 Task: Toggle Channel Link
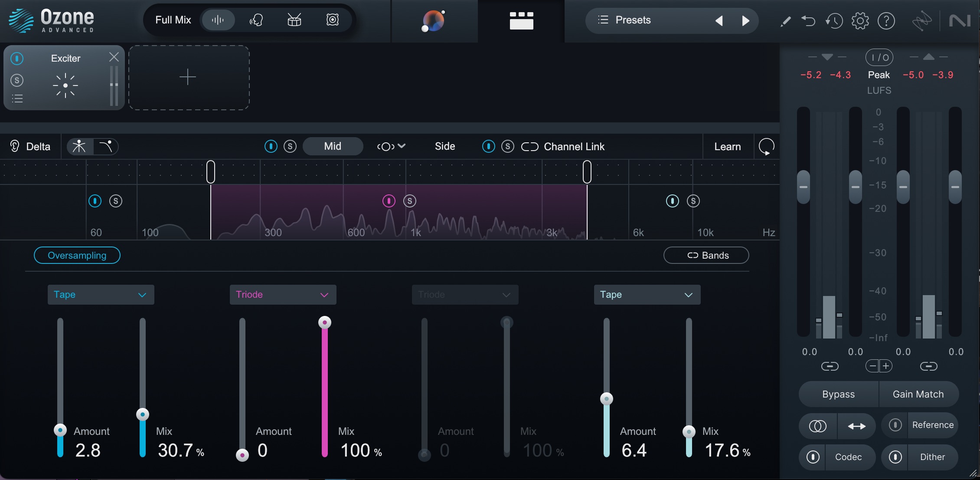point(563,147)
